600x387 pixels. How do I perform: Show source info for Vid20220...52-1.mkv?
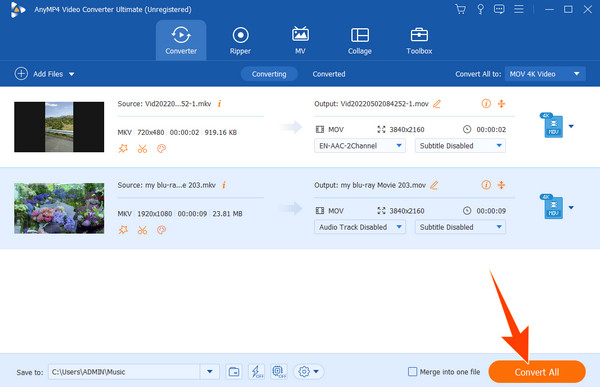[220, 103]
